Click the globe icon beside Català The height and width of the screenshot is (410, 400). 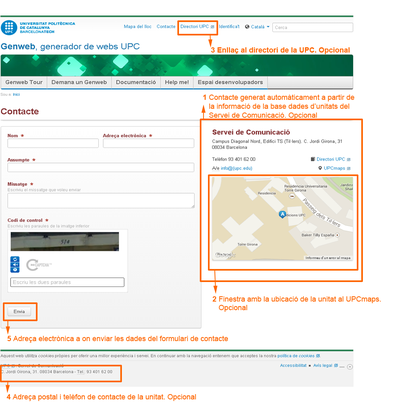pyautogui.click(x=247, y=27)
